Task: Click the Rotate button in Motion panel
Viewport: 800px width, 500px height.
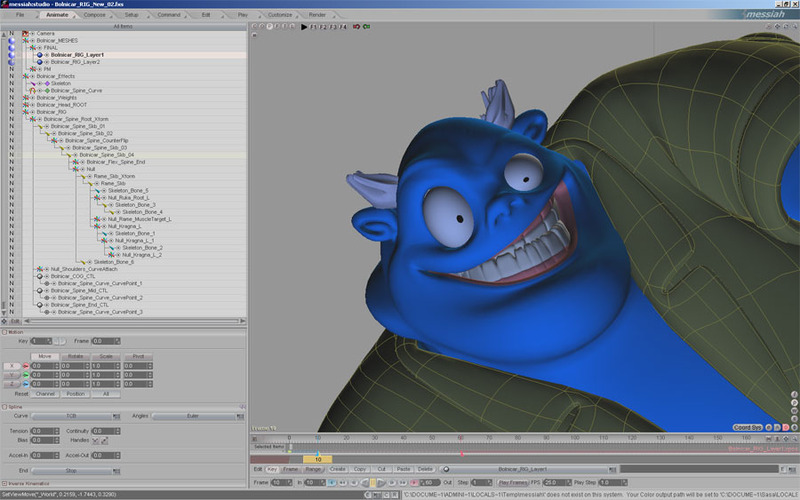Action: (75, 355)
